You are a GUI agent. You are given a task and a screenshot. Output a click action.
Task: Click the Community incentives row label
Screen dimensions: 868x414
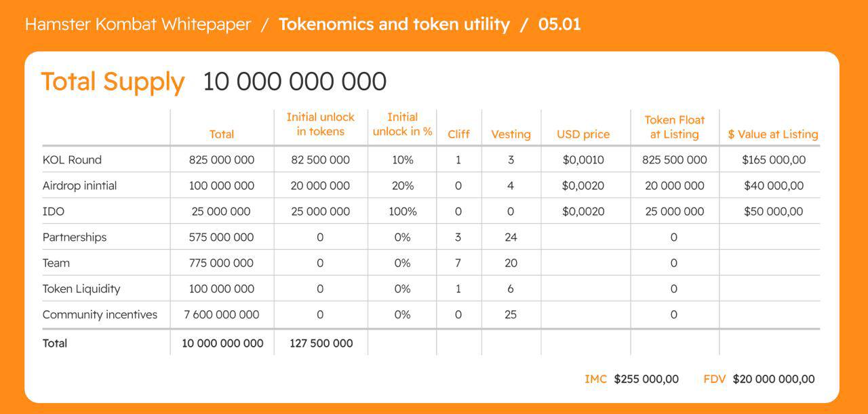100,315
